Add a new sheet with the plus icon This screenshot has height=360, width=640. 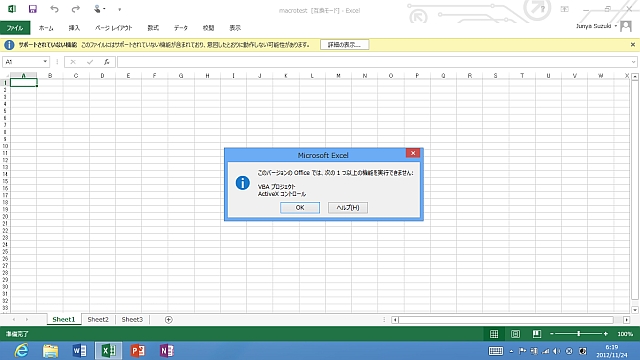(x=169, y=320)
